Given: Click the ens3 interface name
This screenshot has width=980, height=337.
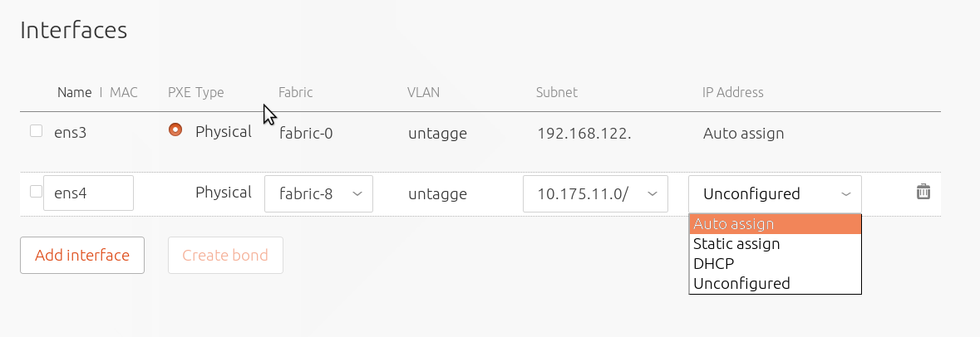Looking at the screenshot, I should point(70,133).
